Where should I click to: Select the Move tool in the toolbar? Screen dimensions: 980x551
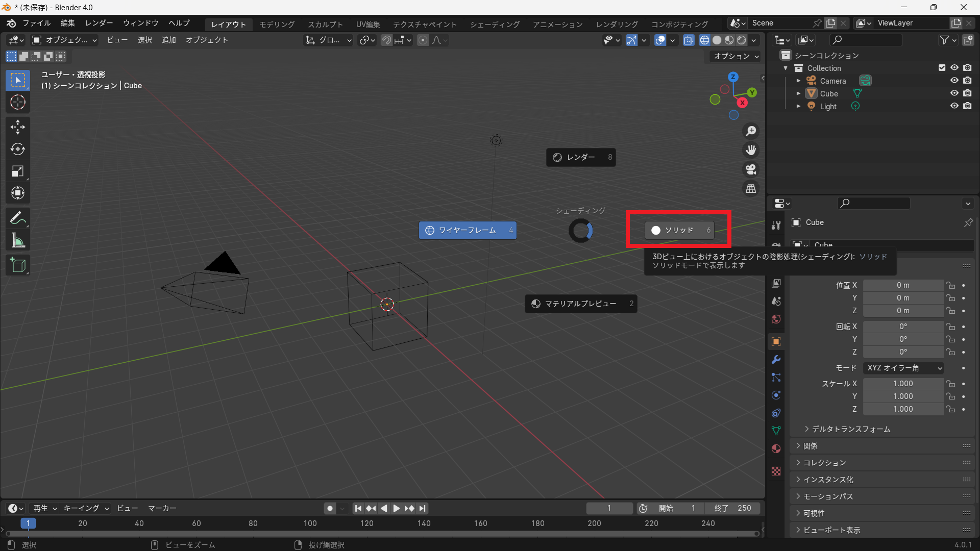[x=18, y=127]
